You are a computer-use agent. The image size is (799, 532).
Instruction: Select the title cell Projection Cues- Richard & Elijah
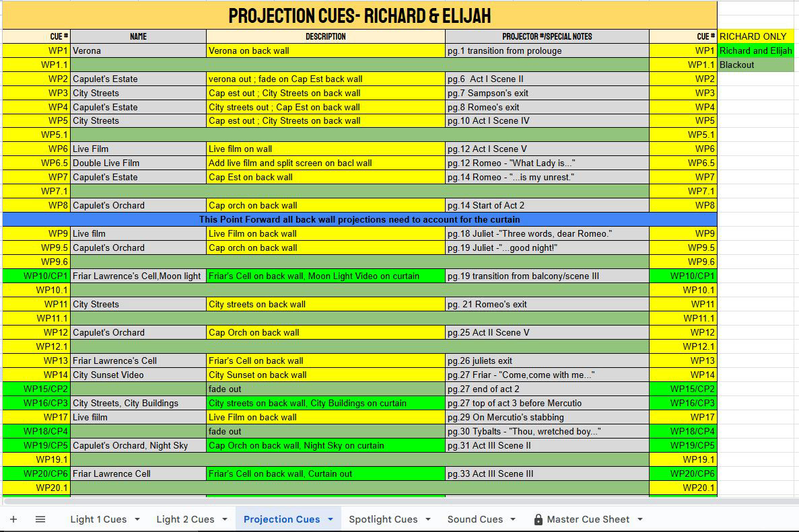pos(359,15)
